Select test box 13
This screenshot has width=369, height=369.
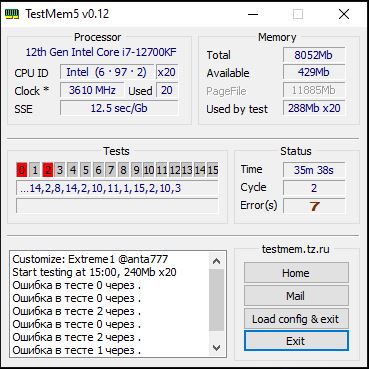[187, 170]
